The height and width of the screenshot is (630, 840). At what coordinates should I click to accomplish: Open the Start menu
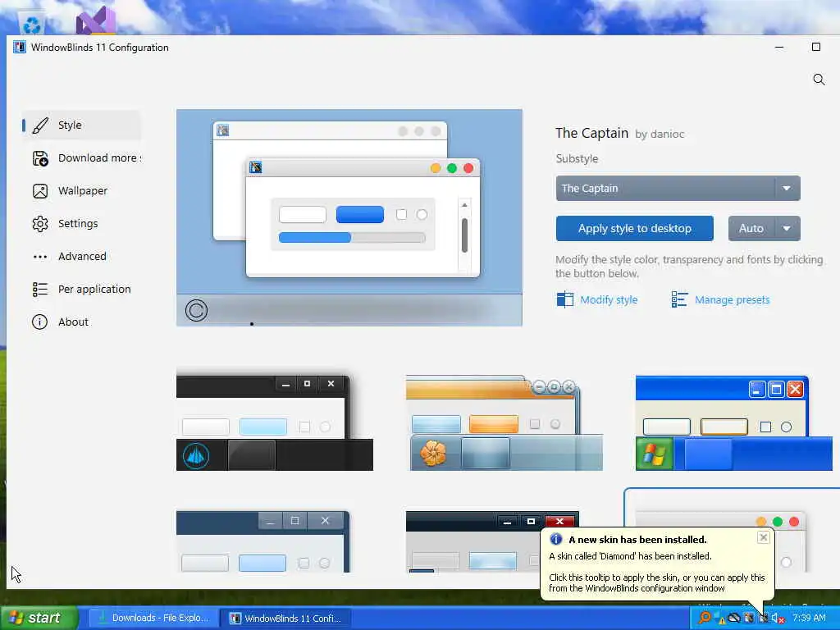point(39,619)
